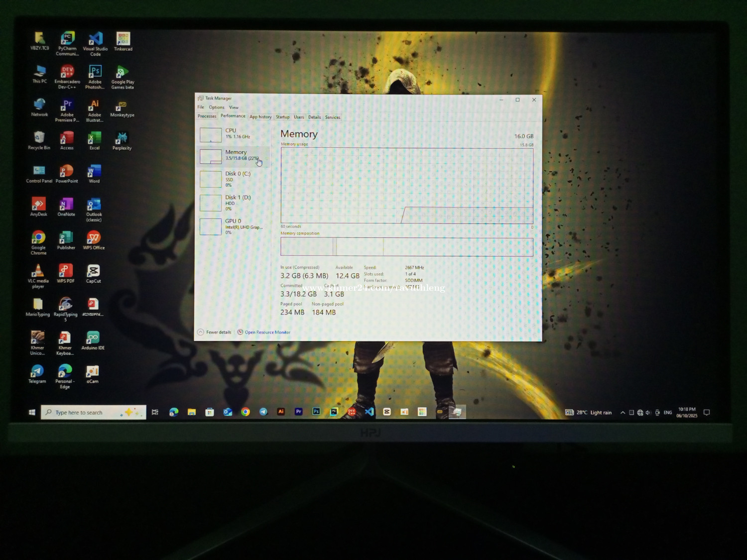Select Control Panel desktop icon
Image resolution: width=747 pixels, height=560 pixels.
click(39, 174)
